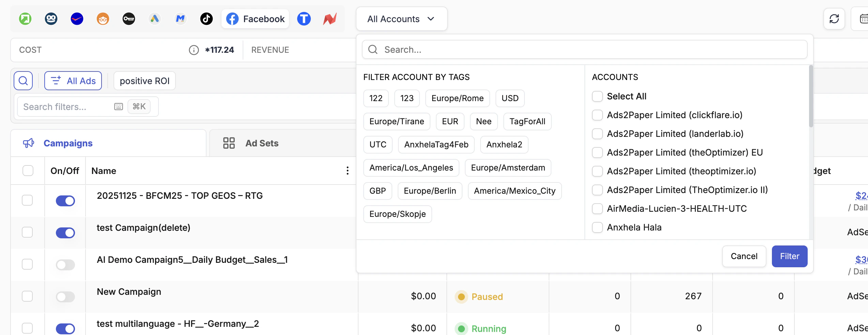Select the GBP tag

[378, 191]
